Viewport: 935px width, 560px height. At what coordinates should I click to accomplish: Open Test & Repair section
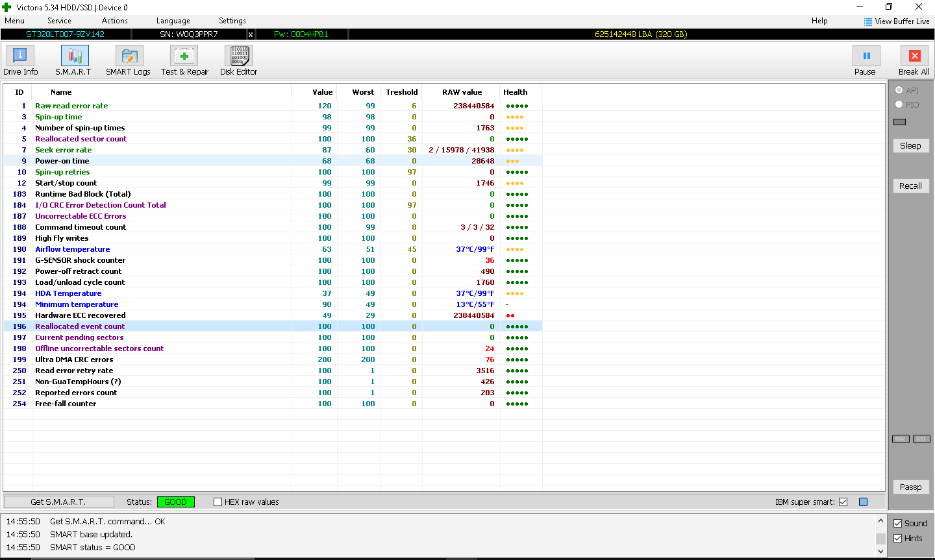[x=184, y=61]
